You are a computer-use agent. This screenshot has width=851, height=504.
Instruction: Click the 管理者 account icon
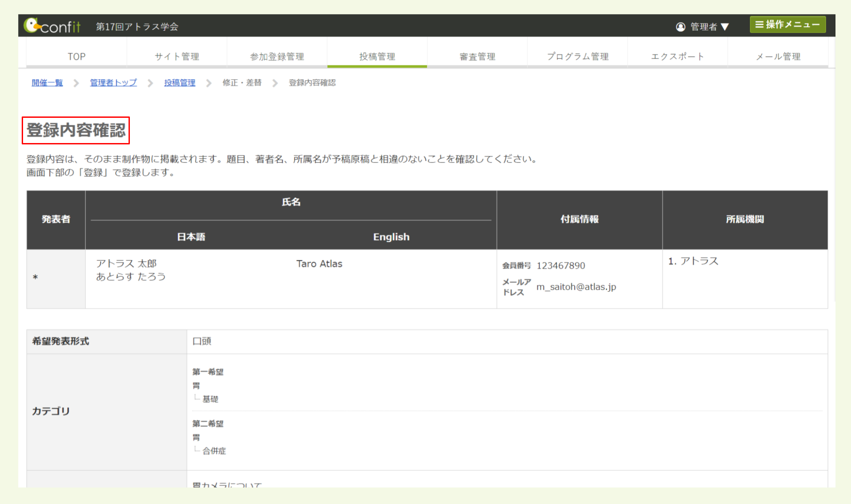680,27
